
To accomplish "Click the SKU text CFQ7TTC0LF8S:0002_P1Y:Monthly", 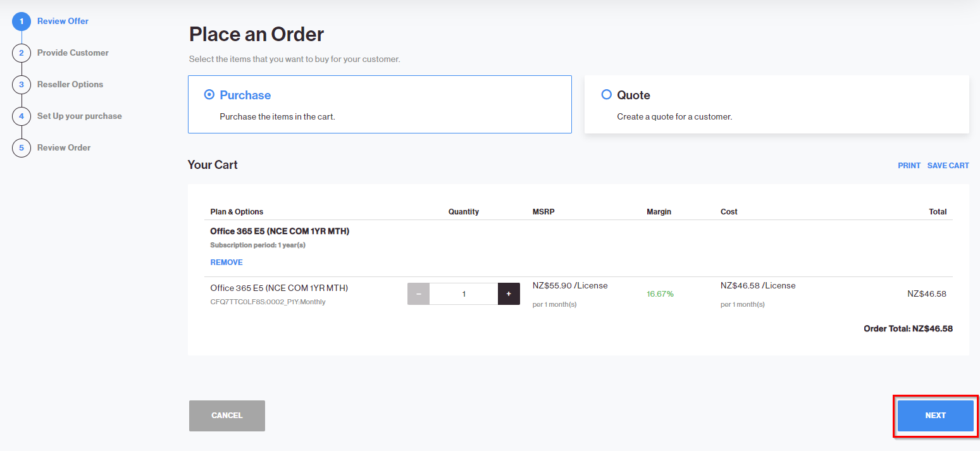I will coord(268,302).
